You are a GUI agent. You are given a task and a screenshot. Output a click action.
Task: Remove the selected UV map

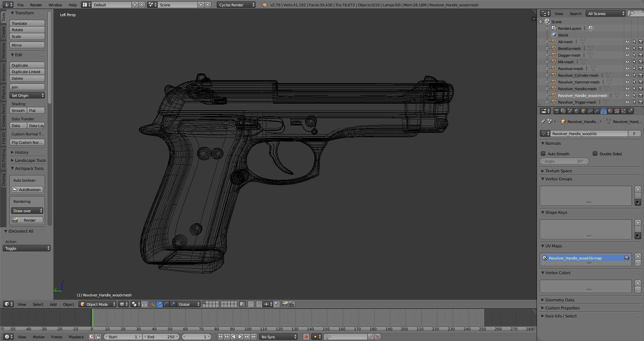pos(638,263)
